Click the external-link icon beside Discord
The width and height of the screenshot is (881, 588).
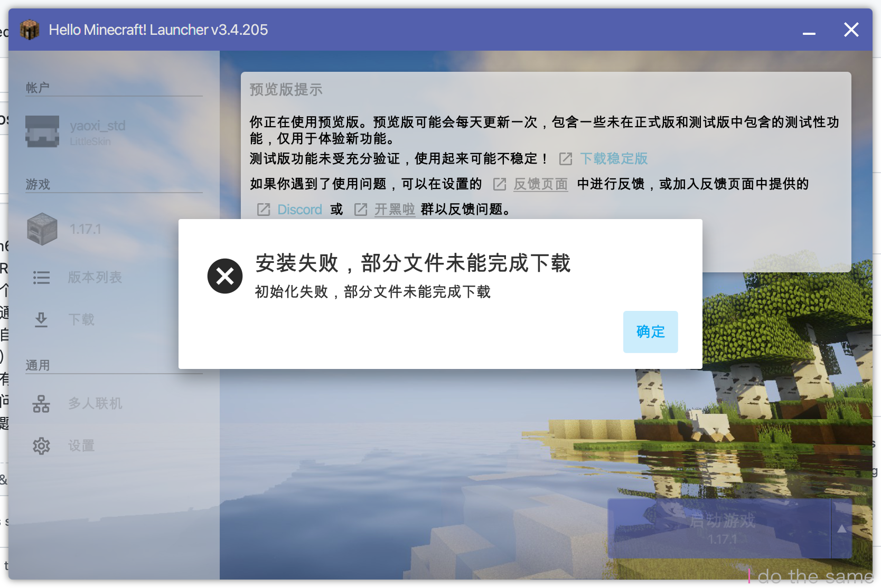[263, 209]
